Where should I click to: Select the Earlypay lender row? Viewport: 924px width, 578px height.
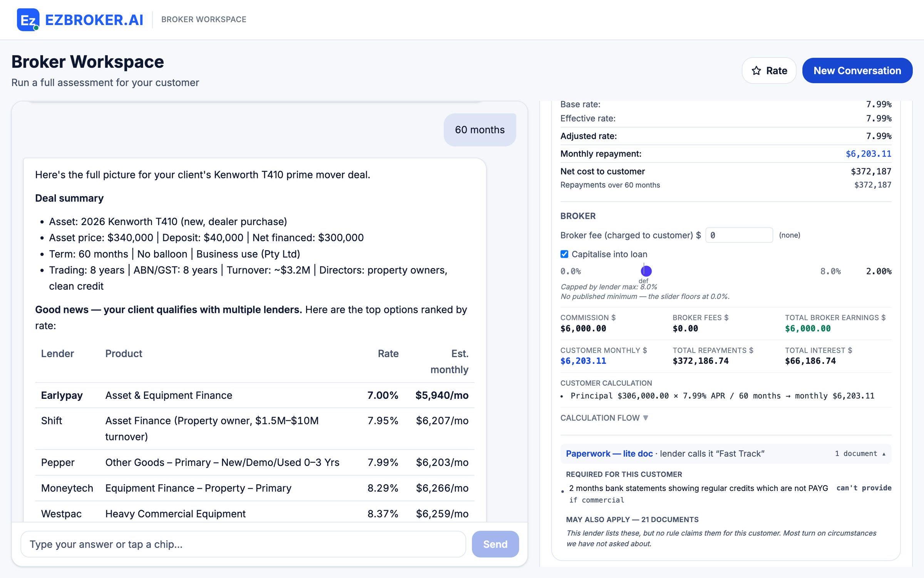[254, 395]
